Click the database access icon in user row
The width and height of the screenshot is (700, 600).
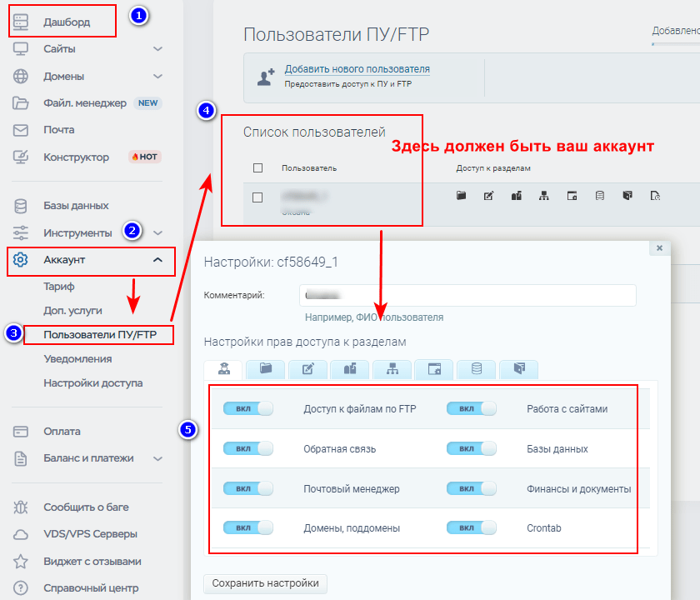tap(600, 196)
